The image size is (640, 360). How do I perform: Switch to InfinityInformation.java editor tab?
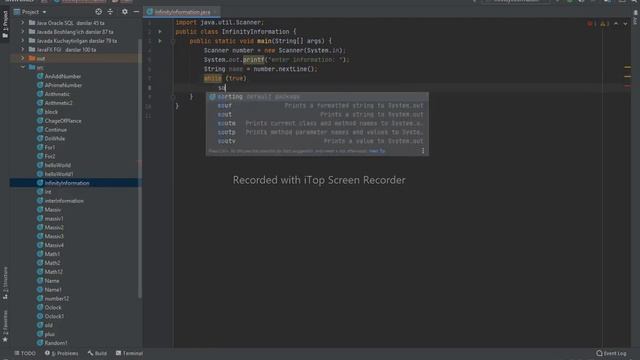[182, 12]
